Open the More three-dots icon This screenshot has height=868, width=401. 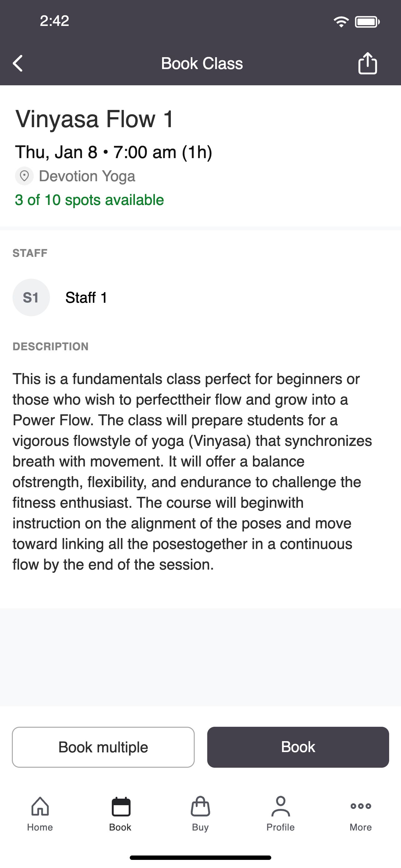[361, 806]
